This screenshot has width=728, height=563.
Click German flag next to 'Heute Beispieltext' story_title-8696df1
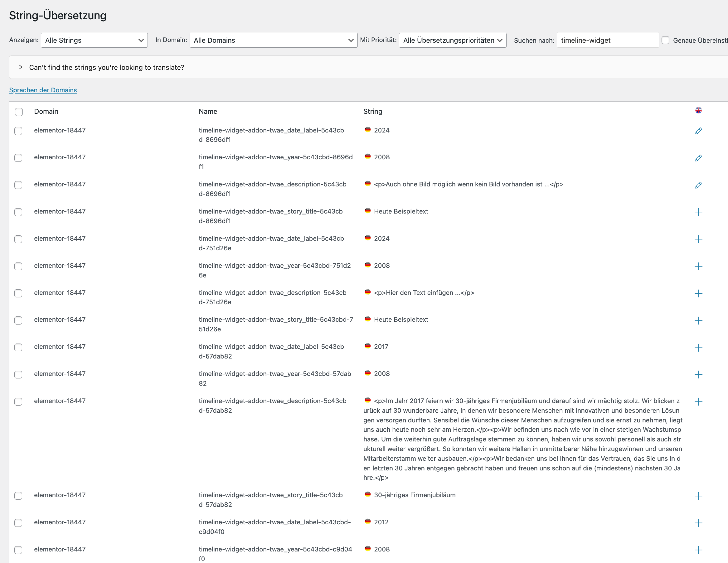(368, 210)
